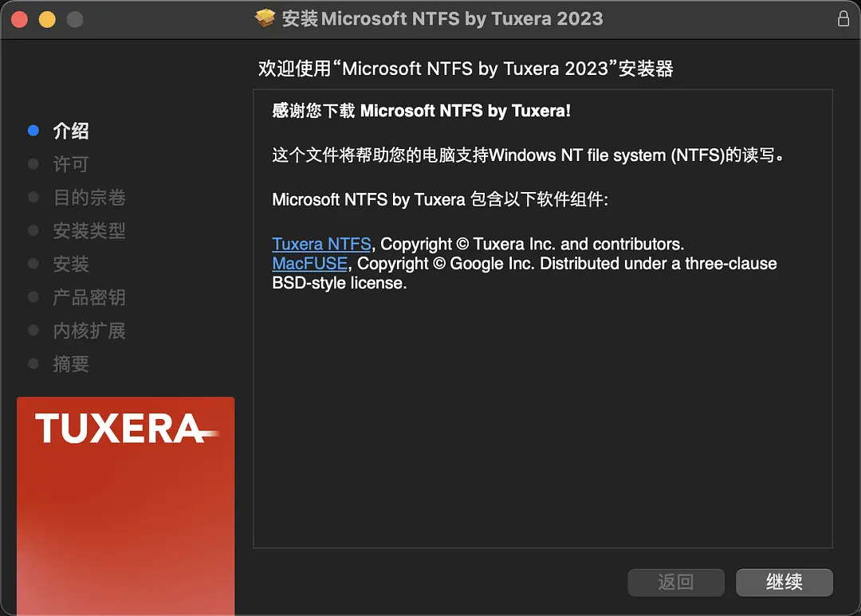
Task: Click the 'BSD-style license.' text
Action: click(340, 283)
